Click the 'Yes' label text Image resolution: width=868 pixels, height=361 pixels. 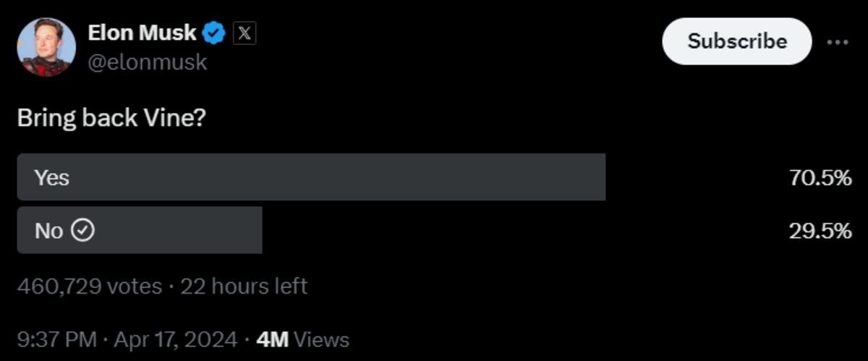[52, 177]
